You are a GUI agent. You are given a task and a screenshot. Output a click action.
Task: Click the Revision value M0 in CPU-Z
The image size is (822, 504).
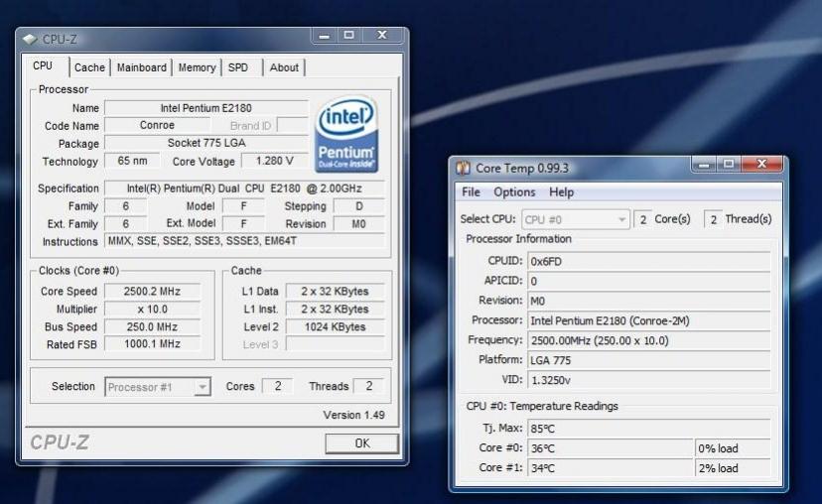click(359, 224)
